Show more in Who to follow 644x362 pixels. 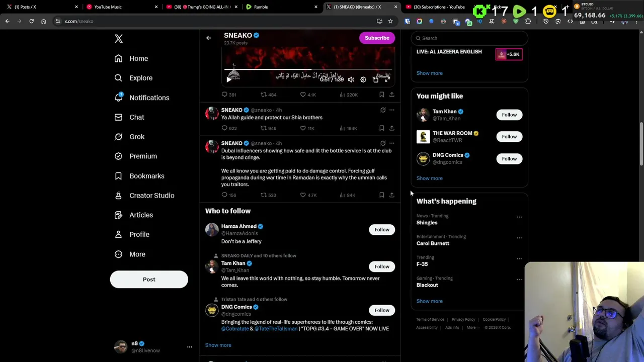(x=218, y=345)
